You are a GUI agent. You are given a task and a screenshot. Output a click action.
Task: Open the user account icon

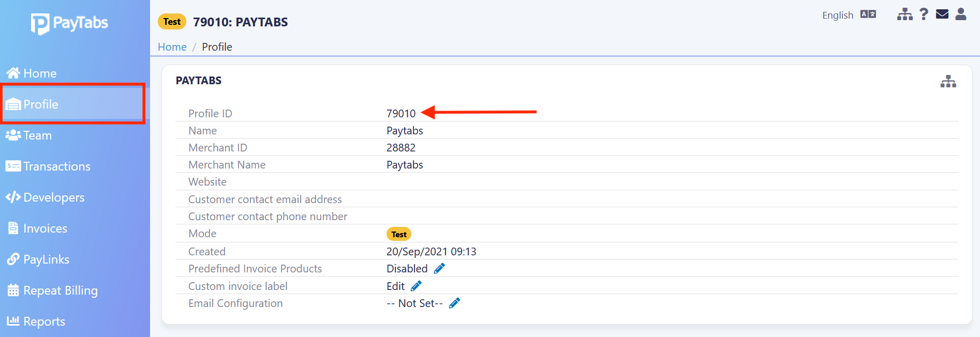[961, 14]
